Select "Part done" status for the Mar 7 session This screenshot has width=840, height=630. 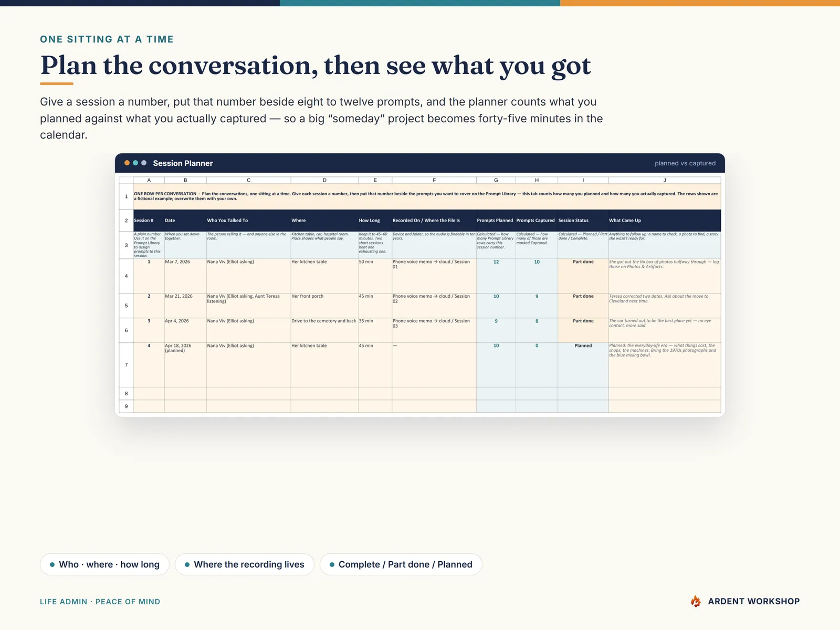[583, 276]
